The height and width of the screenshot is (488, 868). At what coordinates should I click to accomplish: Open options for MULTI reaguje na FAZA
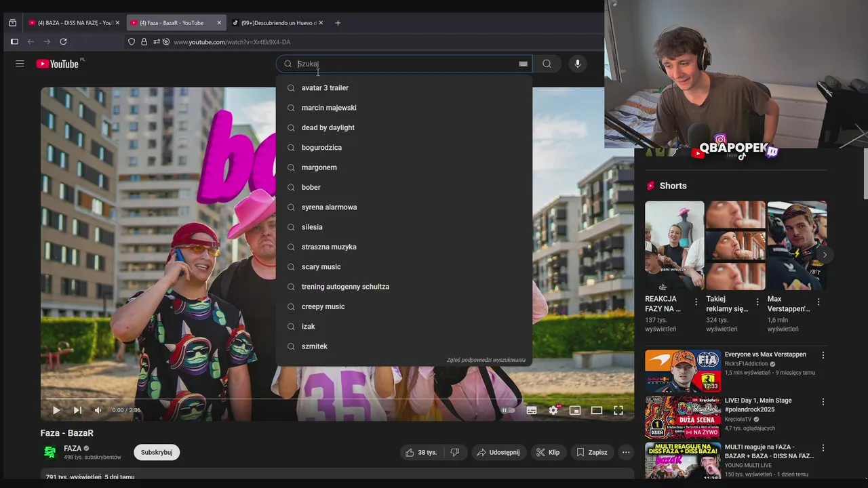tap(823, 448)
